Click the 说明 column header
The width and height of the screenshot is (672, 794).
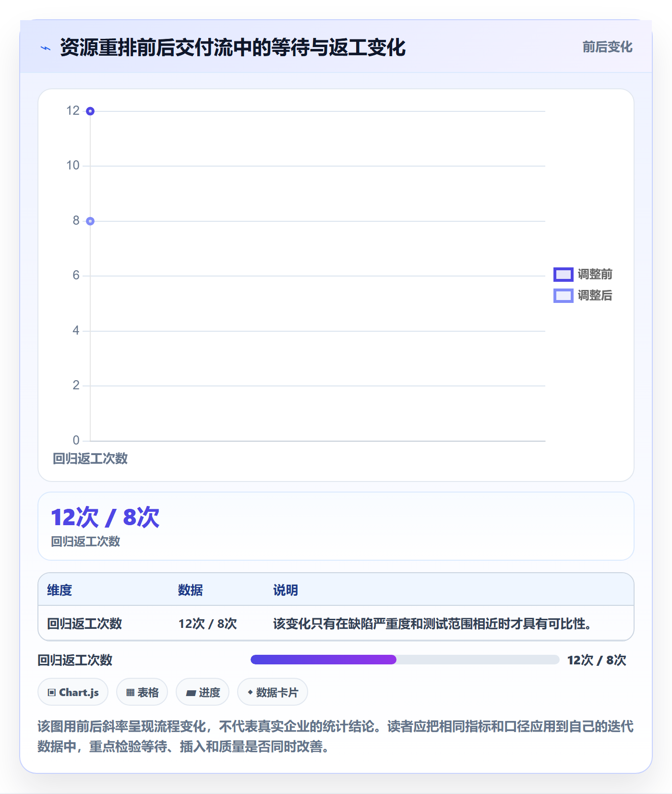[x=286, y=590]
